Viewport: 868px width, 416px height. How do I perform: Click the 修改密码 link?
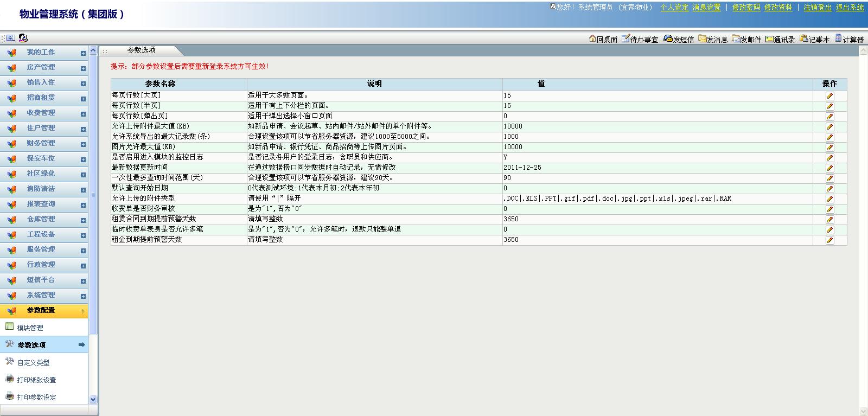point(746,8)
